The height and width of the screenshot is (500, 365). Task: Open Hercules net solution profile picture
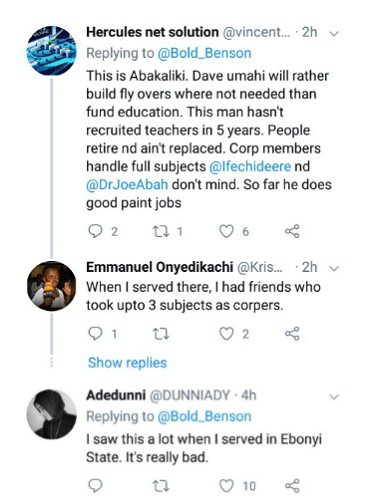(52, 51)
